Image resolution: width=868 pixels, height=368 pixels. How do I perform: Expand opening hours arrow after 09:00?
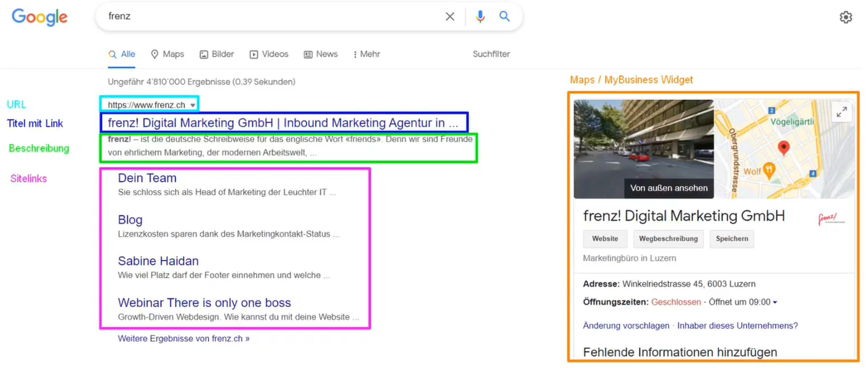775,303
